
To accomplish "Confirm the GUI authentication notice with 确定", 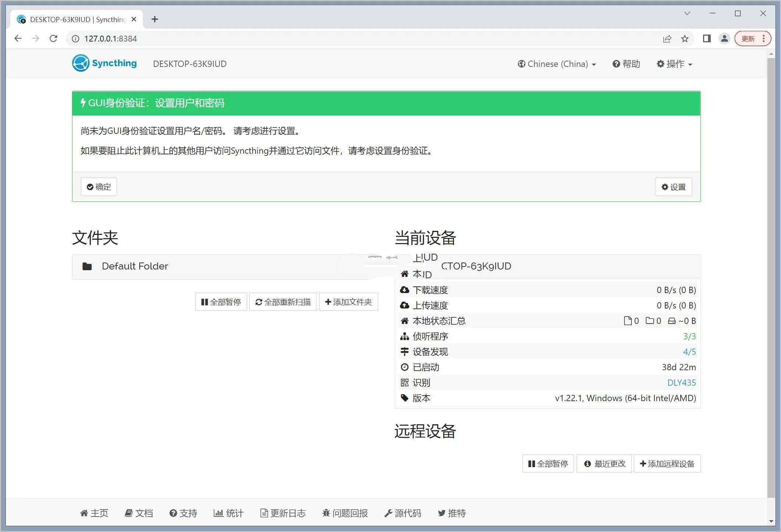I will (98, 186).
